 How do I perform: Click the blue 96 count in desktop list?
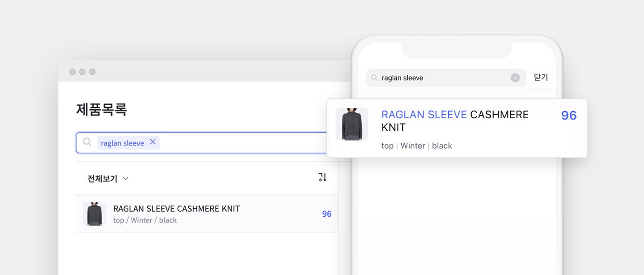(x=326, y=214)
